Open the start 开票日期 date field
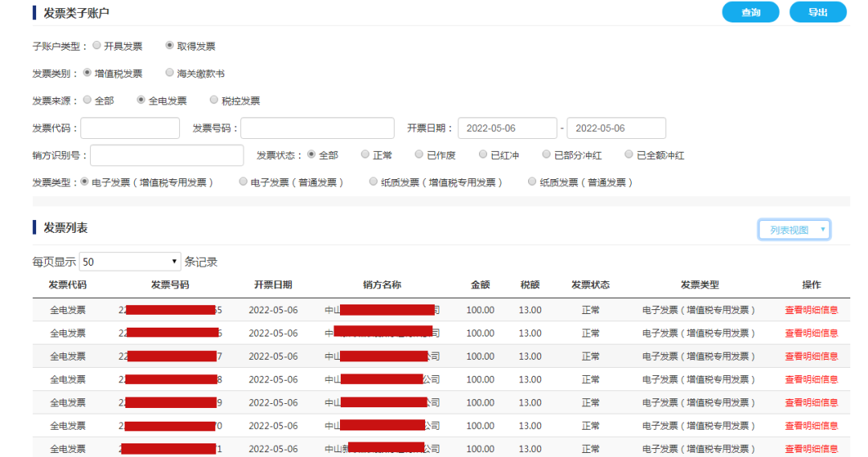This screenshot has width=868, height=457. 507,128
